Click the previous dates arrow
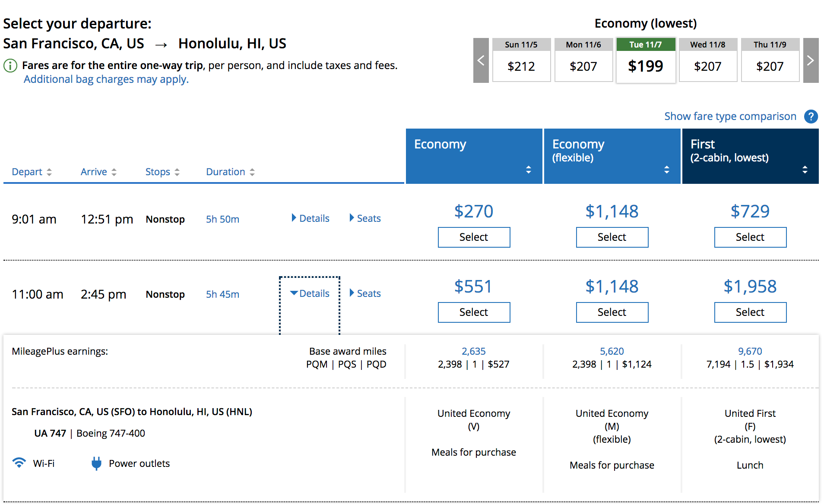The width and height of the screenshot is (824, 504). pyautogui.click(x=481, y=60)
